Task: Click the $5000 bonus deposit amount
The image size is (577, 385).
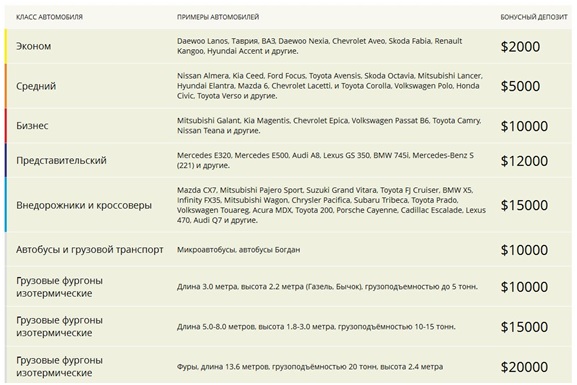Action: 520,86
